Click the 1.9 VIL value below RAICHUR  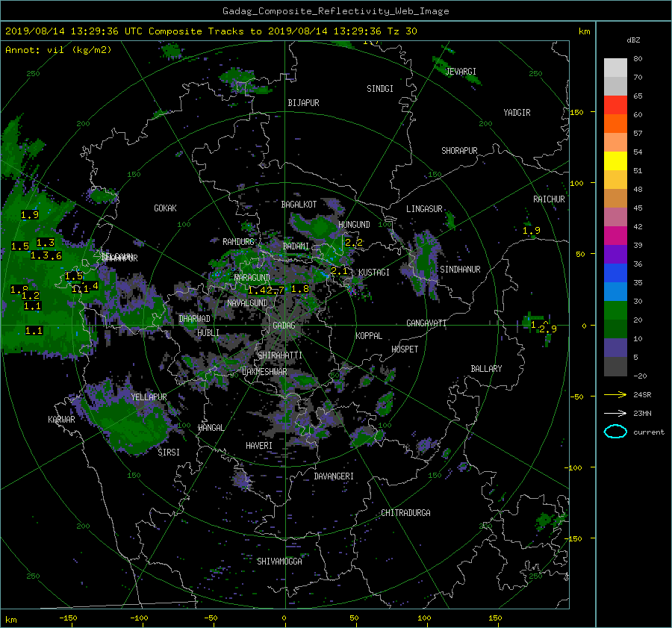pos(532,231)
